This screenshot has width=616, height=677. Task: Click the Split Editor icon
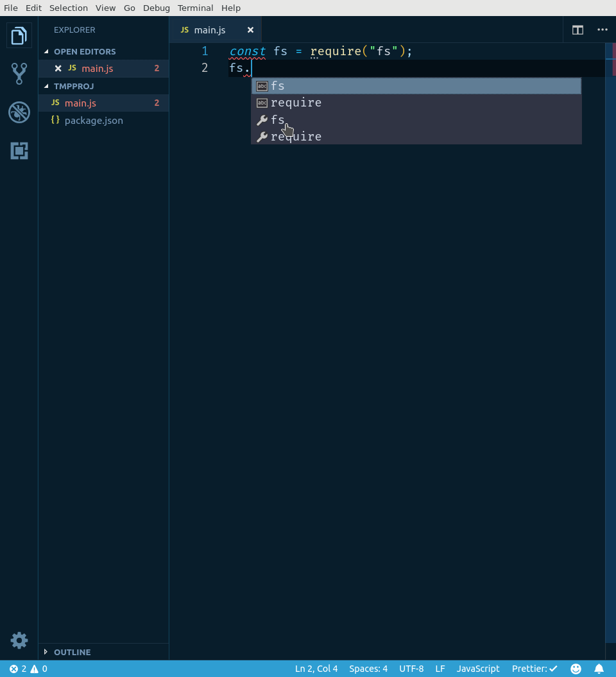pos(577,30)
